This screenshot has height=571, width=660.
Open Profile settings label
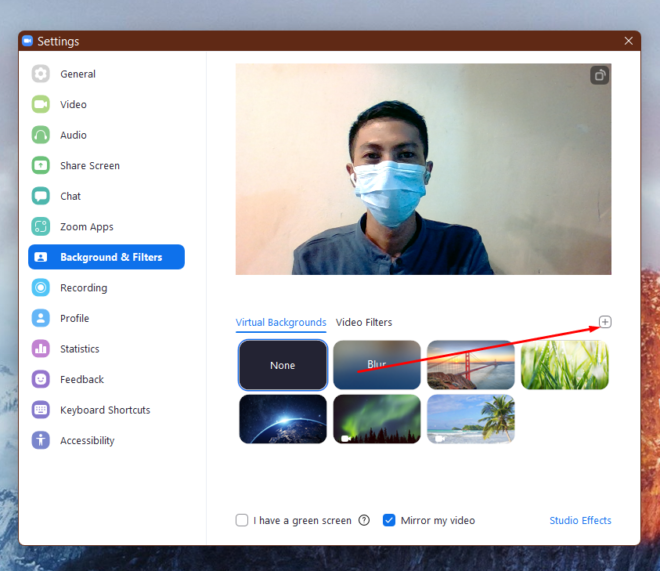point(75,319)
